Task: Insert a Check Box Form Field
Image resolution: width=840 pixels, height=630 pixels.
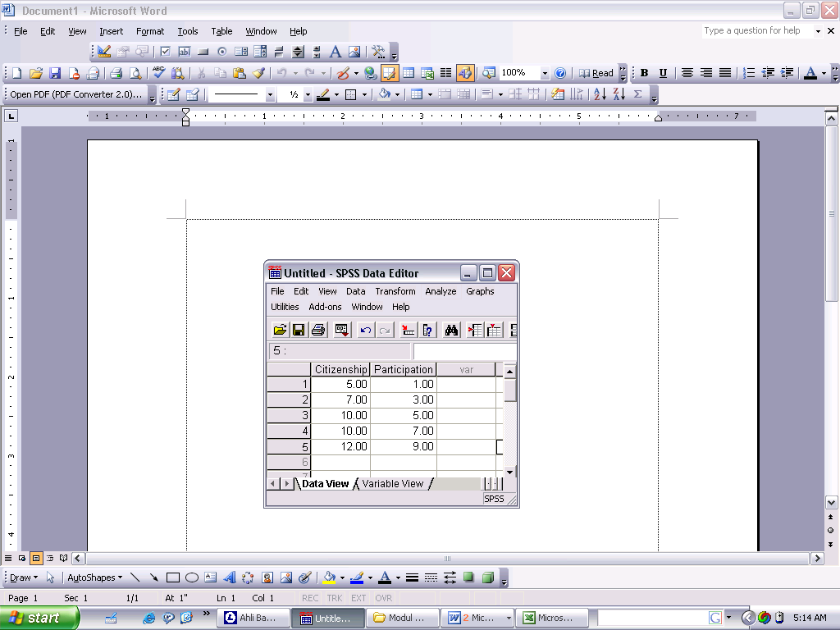Action: point(165,52)
